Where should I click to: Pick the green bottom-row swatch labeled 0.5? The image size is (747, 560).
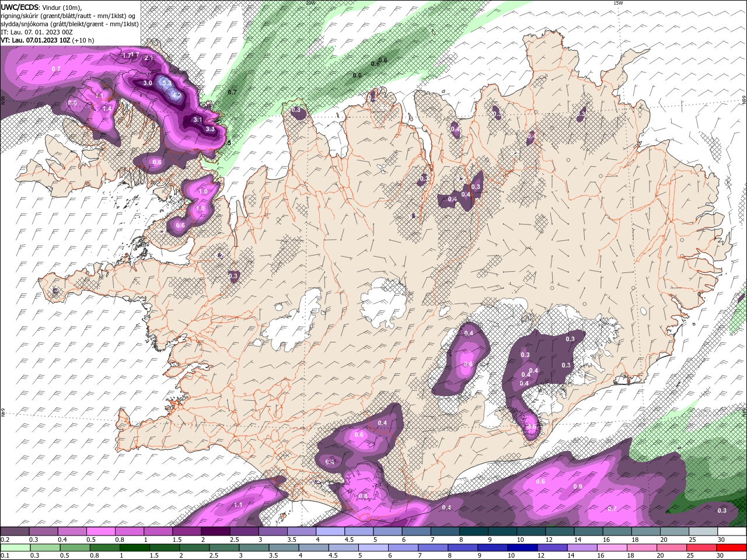point(75,547)
